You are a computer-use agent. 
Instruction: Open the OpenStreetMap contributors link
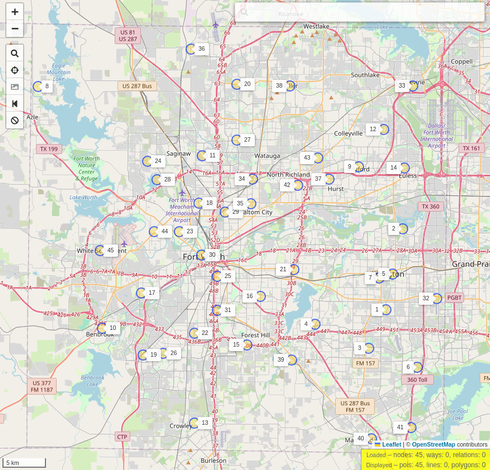point(433,444)
